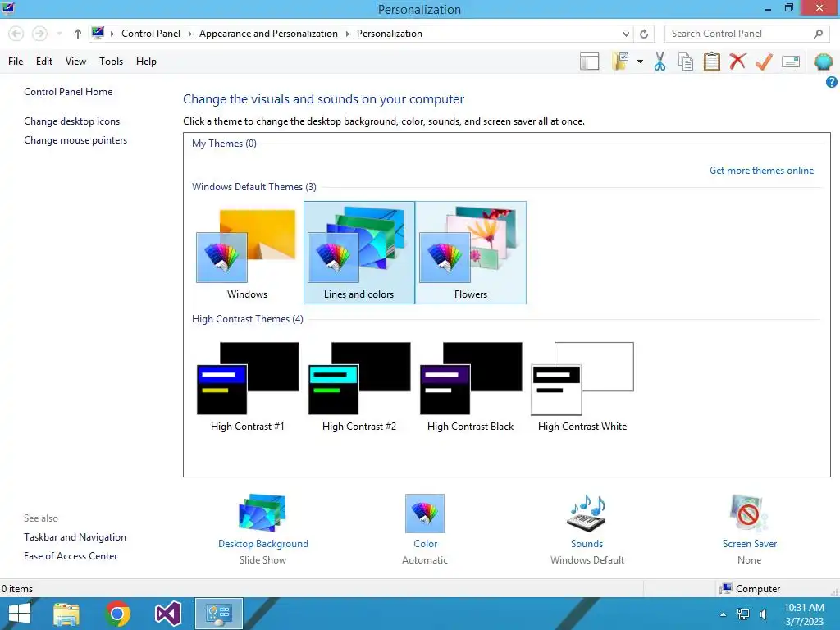Expand the arrow before Control Panel breadcrumb

[x=112, y=34]
